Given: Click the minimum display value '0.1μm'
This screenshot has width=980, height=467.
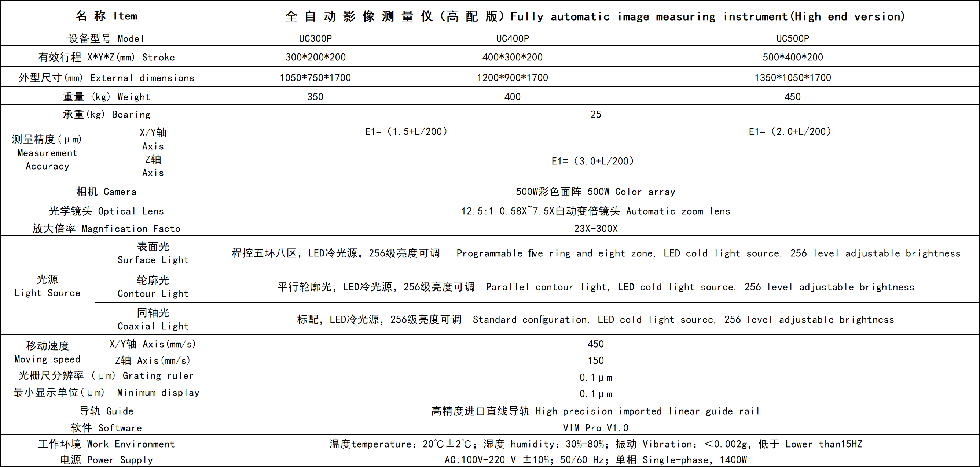Looking at the screenshot, I should 596,394.
